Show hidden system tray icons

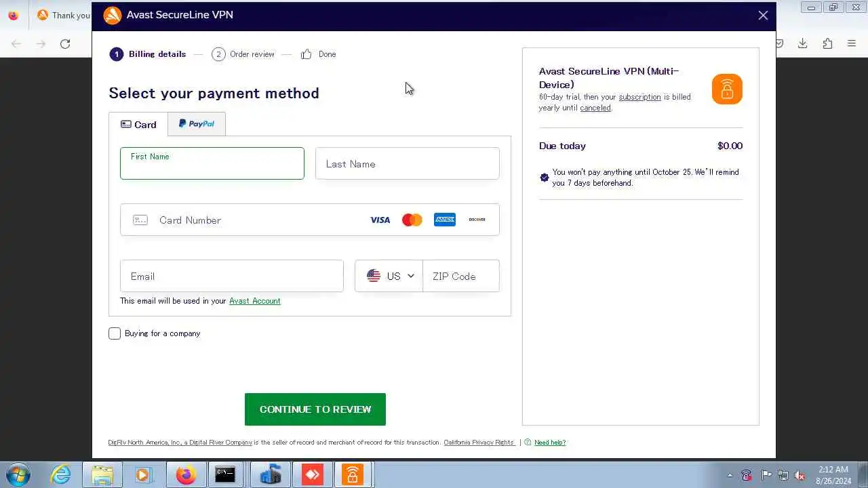tap(730, 475)
